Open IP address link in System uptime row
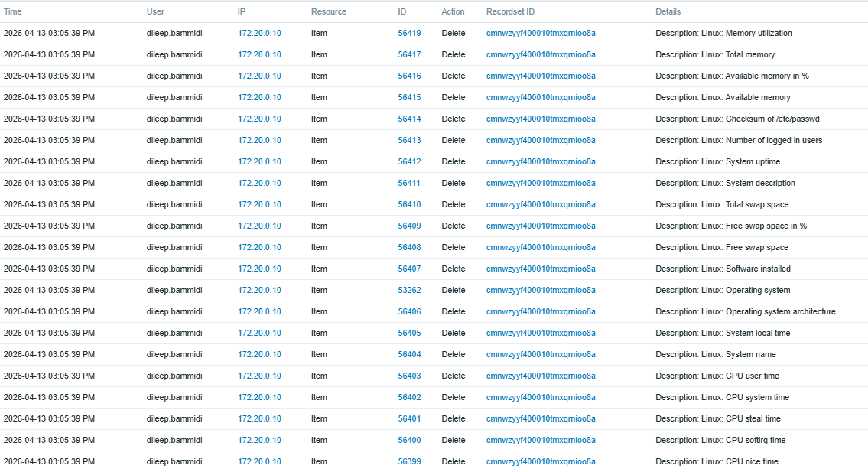The width and height of the screenshot is (868, 472). [x=259, y=162]
